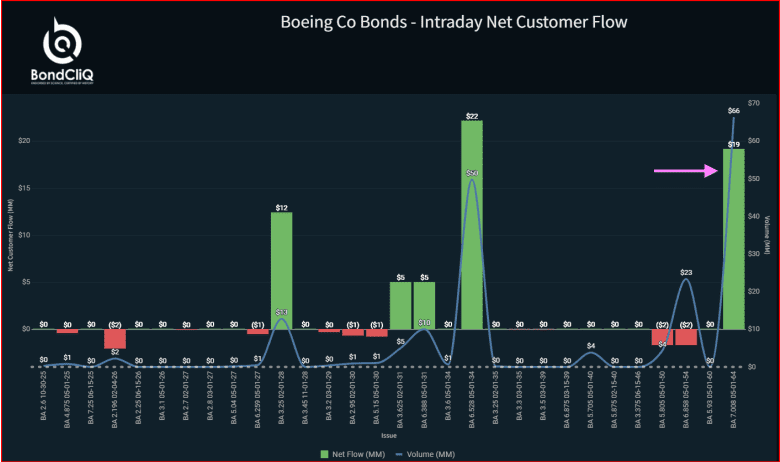Image resolution: width=780 pixels, height=462 pixels.
Task: Click the $12 net flow data label
Action: pos(282,208)
